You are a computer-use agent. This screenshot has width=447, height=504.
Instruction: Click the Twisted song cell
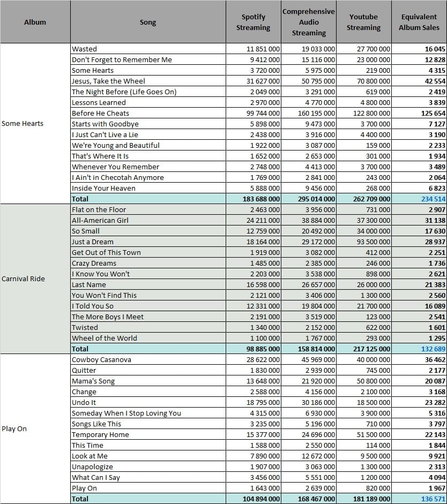tap(148, 327)
